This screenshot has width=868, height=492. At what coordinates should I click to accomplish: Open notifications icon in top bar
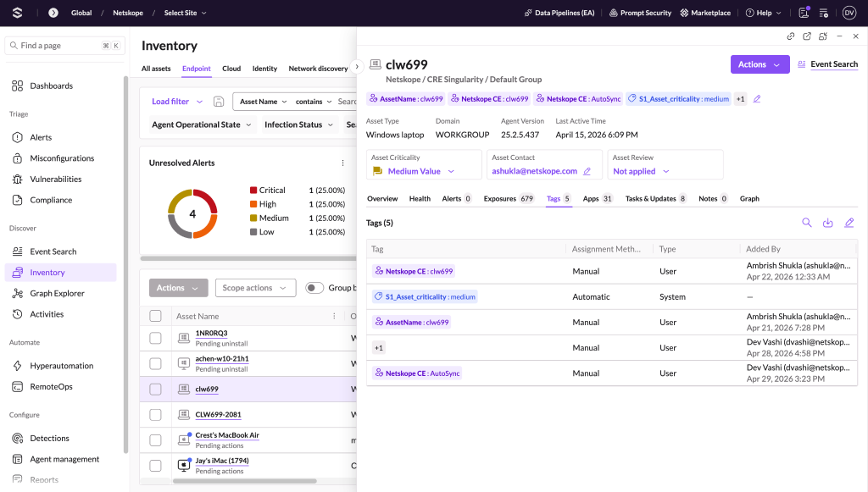pyautogui.click(x=804, y=13)
